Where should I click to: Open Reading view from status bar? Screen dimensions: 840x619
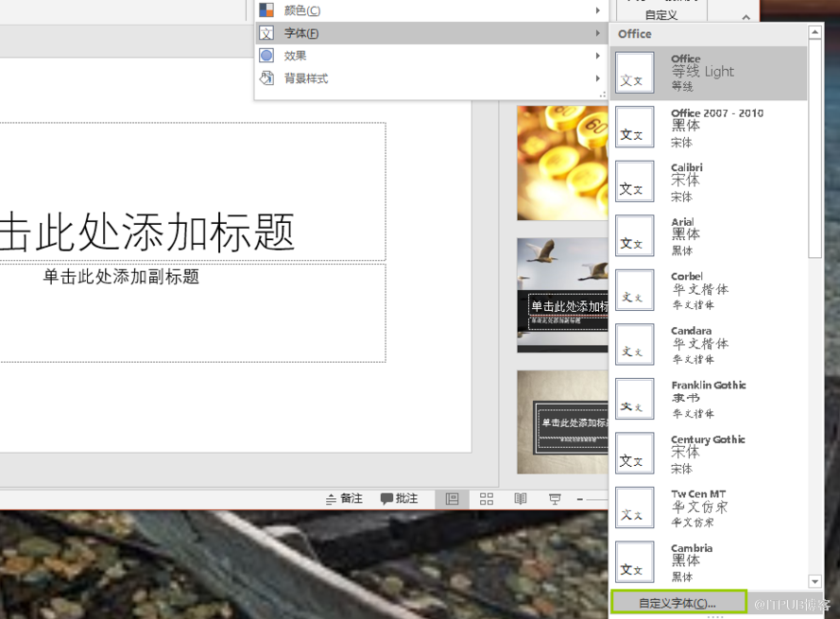pos(521,499)
